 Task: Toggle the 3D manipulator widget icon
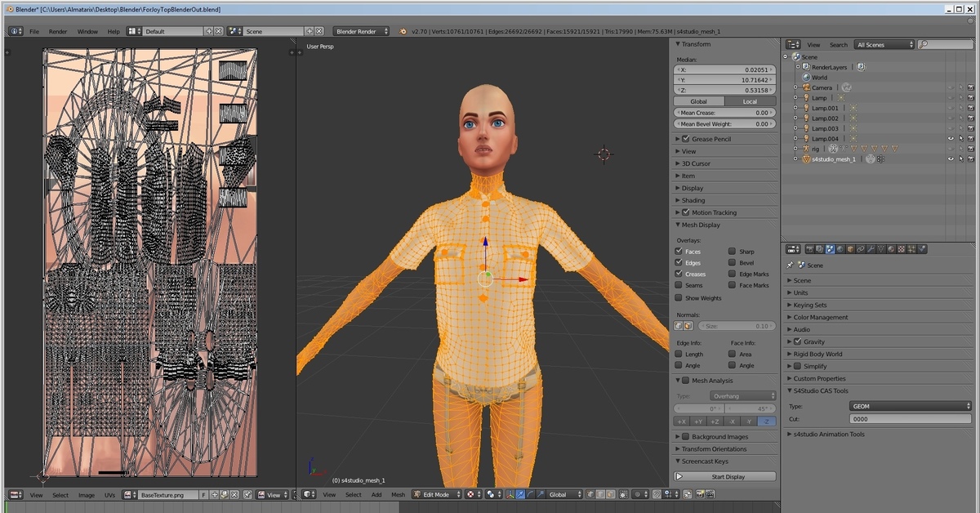(510, 494)
